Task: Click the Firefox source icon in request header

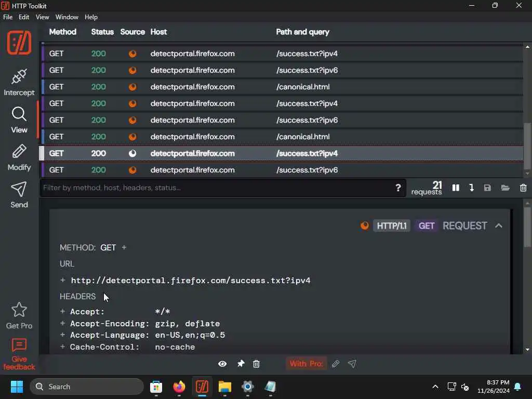Action: tap(364, 225)
